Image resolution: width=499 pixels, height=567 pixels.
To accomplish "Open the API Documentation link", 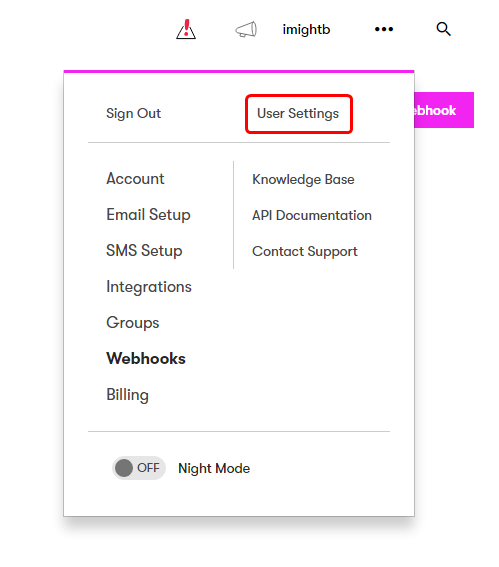I will click(312, 216).
